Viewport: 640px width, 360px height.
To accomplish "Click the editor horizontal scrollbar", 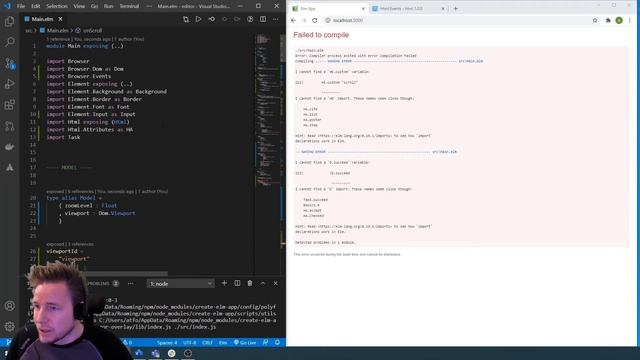I will click(127, 273).
